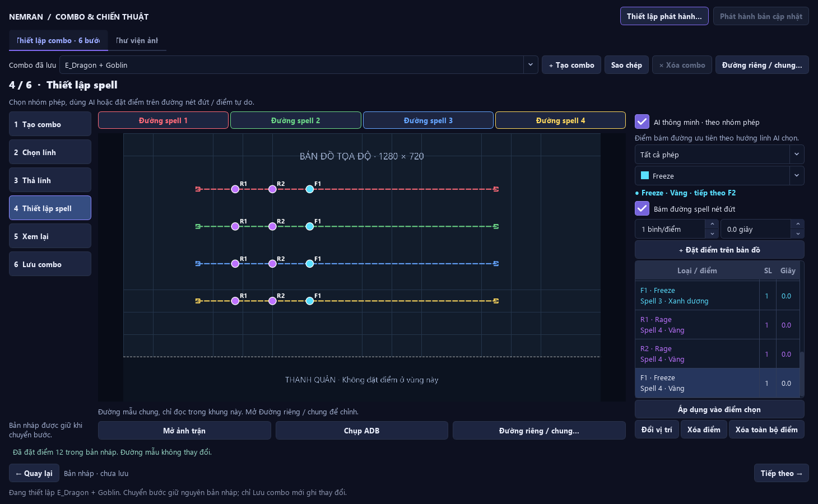
Task: Select Đường spell 3 tab
Action: point(428,120)
